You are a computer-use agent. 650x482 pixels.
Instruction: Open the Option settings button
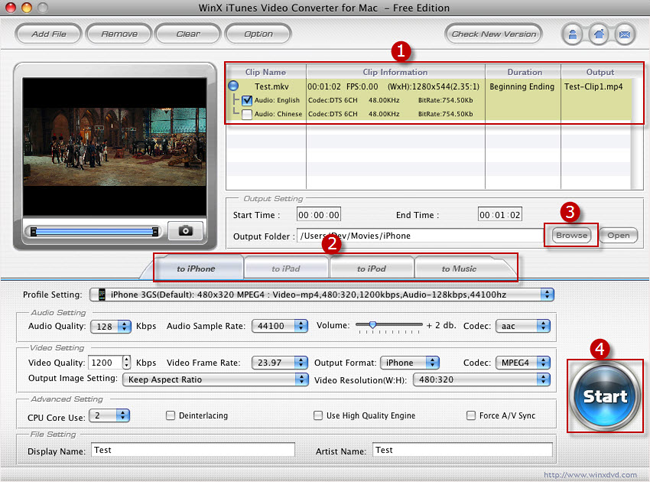258,34
